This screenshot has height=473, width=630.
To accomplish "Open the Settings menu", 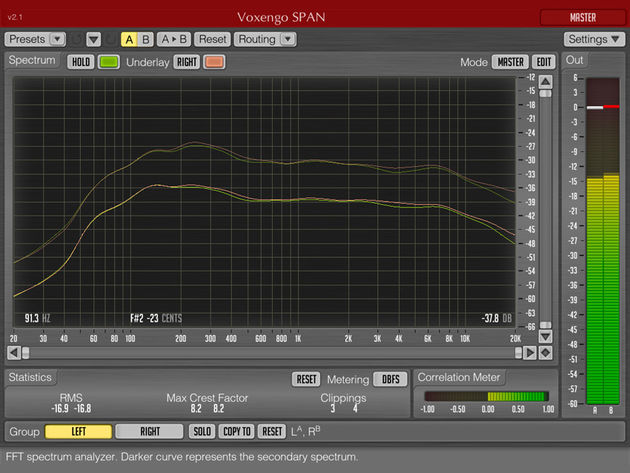I will tap(594, 39).
